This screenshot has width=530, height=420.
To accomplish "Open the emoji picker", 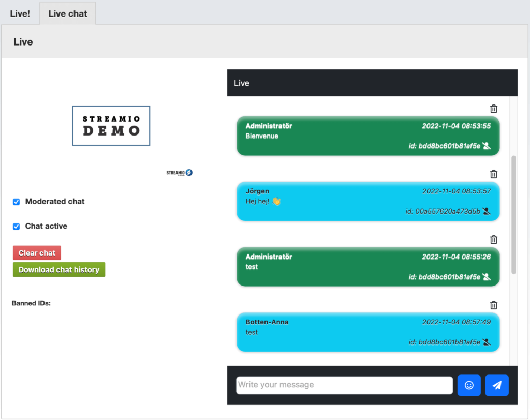I will (x=469, y=385).
